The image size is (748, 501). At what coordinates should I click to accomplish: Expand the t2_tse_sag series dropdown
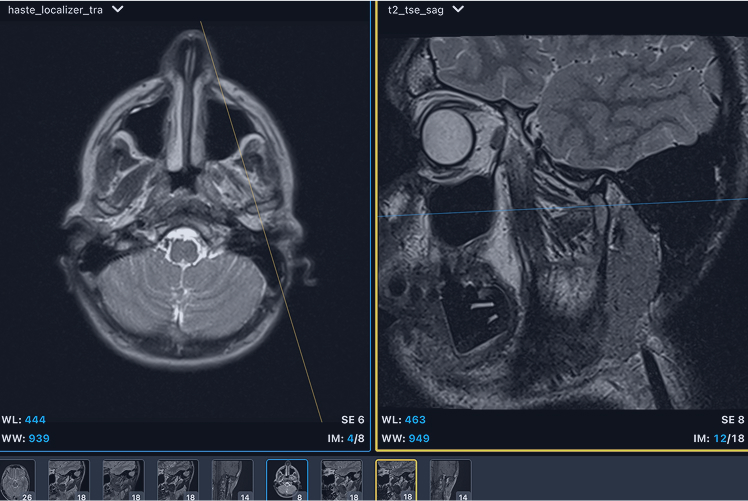click(x=458, y=10)
